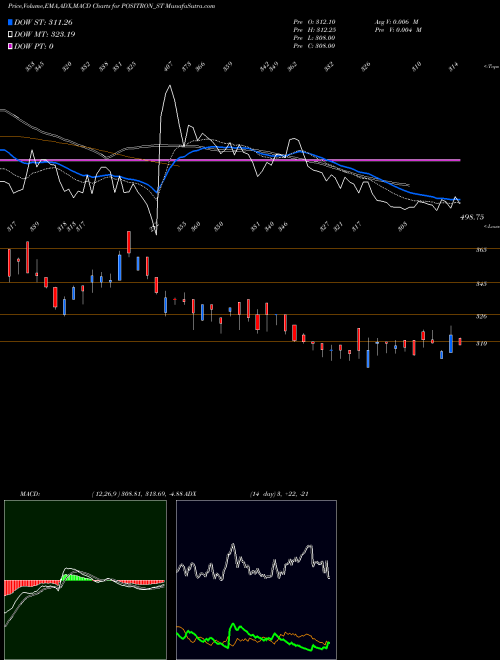Click the 363 price level label
The width and height of the screenshot is (500, 660).
[x=481, y=250]
